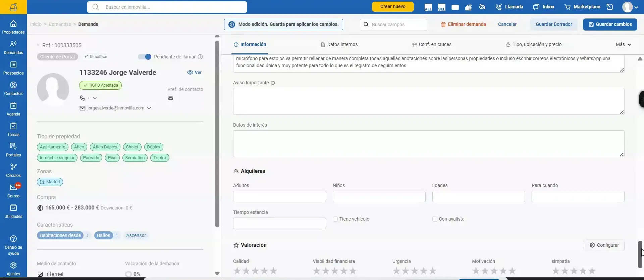
Task: Switch to Datos internos tab
Action: pyautogui.click(x=339, y=44)
